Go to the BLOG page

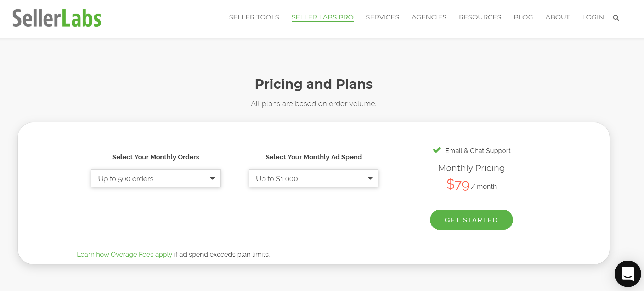coord(523,17)
